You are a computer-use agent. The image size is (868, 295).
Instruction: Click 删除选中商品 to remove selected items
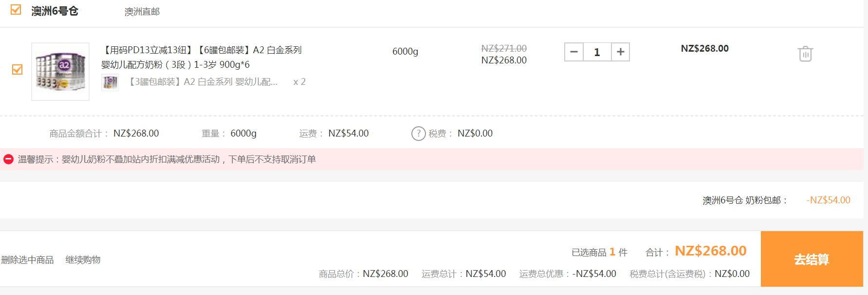(28, 260)
